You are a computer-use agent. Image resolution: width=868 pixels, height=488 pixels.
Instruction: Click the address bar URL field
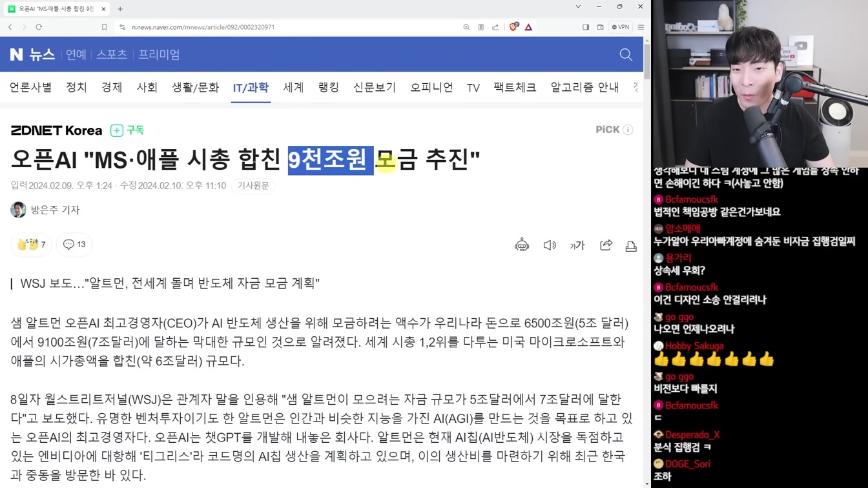[x=203, y=27]
